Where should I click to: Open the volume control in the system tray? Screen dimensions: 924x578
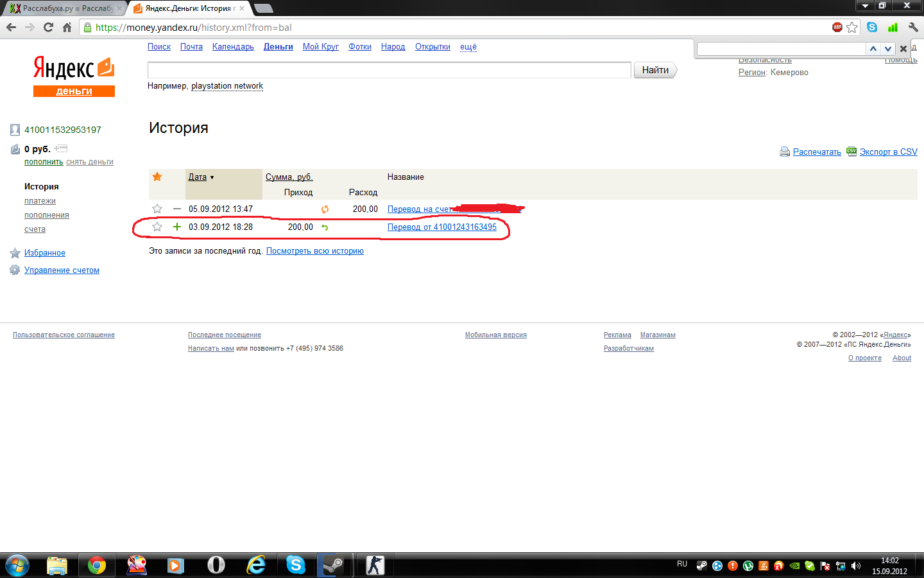[x=856, y=566]
